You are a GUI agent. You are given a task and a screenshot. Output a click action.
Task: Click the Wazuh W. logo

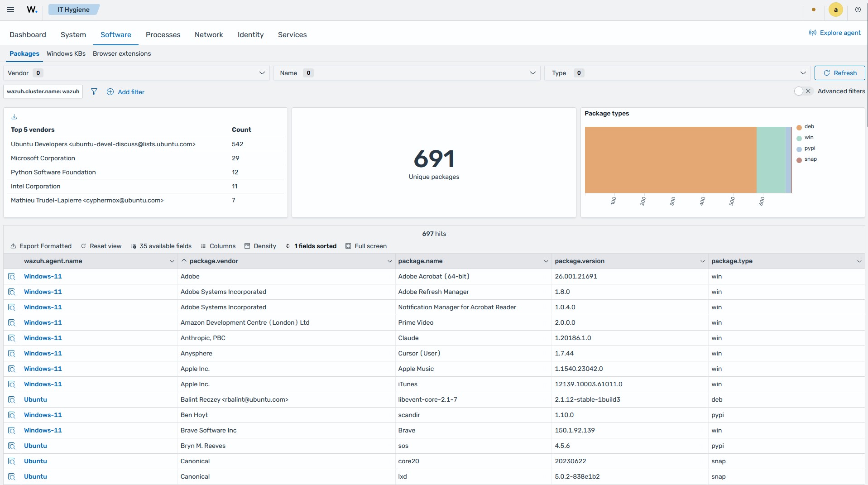click(x=32, y=10)
